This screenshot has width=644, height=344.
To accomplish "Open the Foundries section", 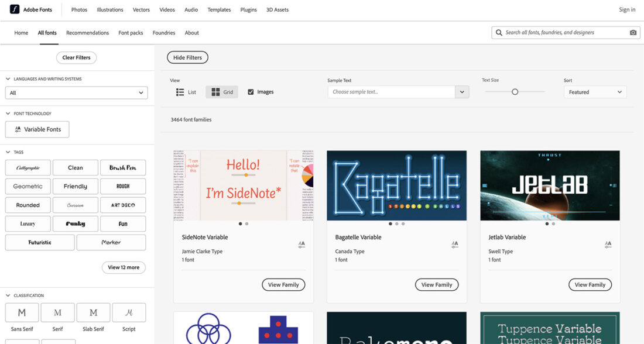I will point(163,33).
